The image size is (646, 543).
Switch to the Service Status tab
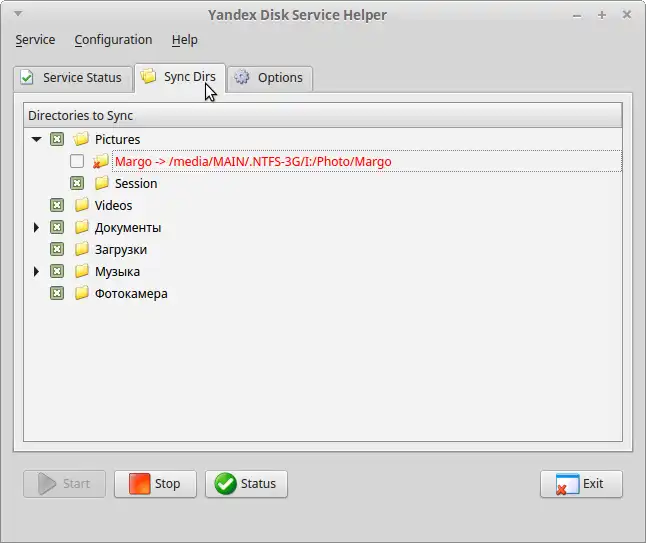73,78
